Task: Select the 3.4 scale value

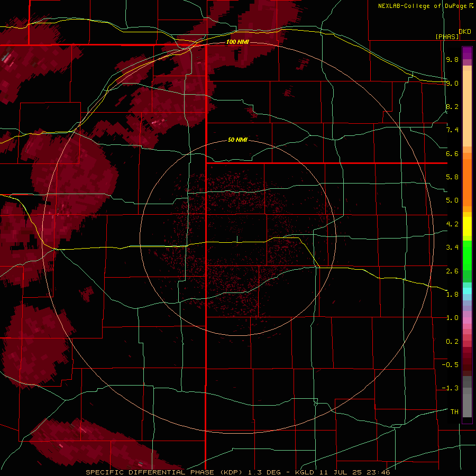Action: pos(452,248)
